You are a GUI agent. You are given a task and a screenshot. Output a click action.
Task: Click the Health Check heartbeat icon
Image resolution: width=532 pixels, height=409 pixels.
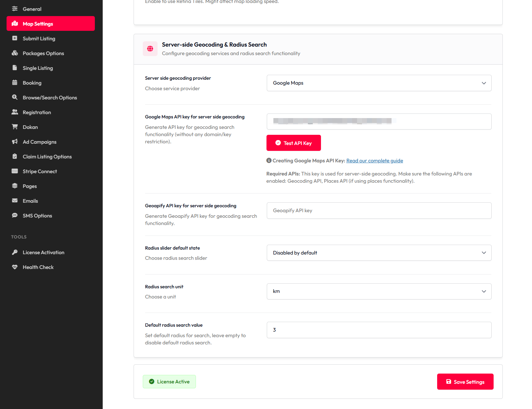click(x=15, y=267)
